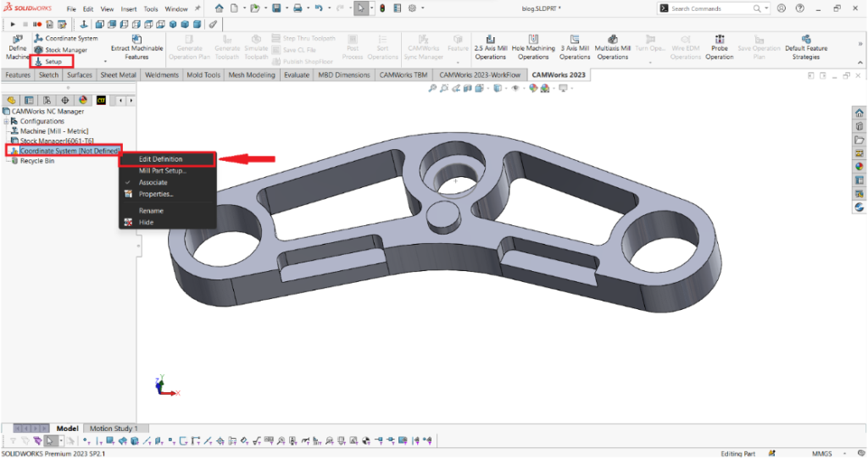868x459 pixels.
Task: Expand the Configurations tree node
Action: (6, 121)
